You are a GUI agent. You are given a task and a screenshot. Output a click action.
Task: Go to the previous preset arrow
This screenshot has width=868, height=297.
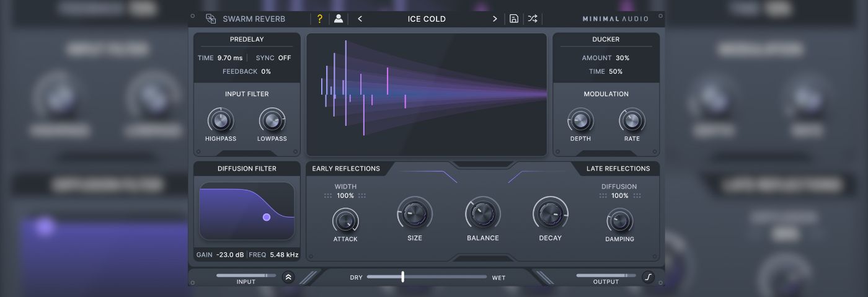(360, 19)
